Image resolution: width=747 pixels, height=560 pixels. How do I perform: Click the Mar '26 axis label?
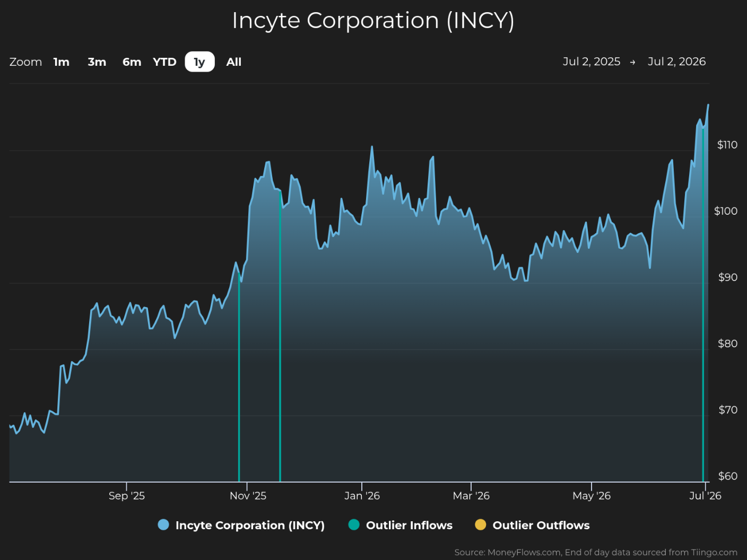point(471,496)
